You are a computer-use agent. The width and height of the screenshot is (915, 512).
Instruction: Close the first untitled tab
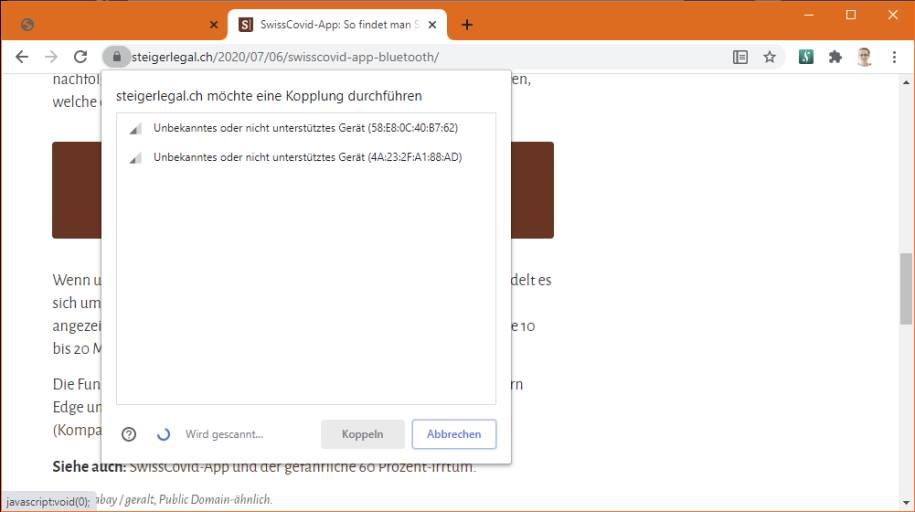(x=214, y=25)
